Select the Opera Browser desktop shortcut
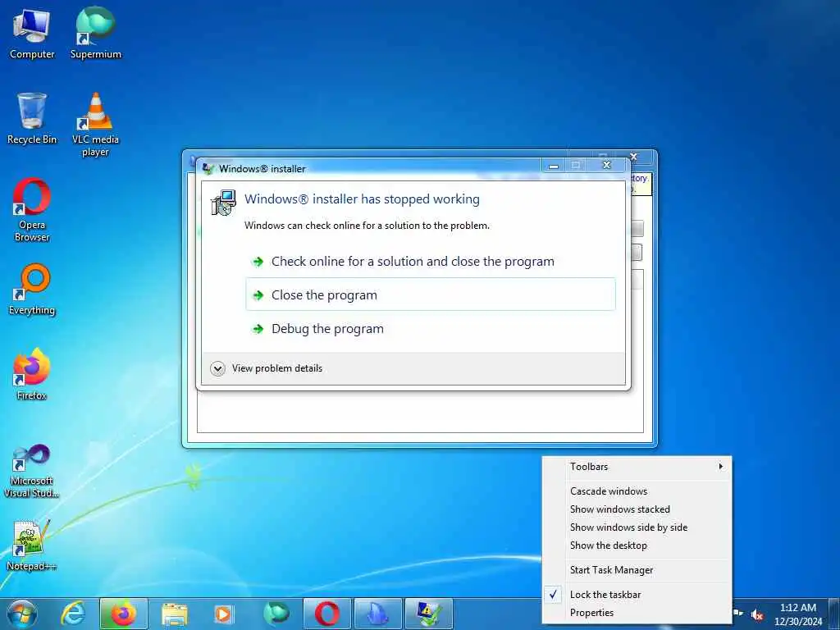840x630 pixels. (x=32, y=210)
